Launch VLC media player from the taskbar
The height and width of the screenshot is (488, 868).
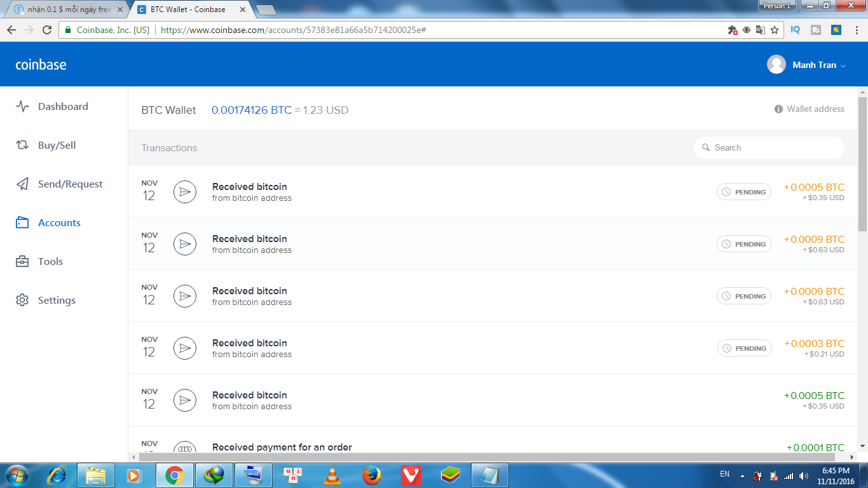click(332, 475)
